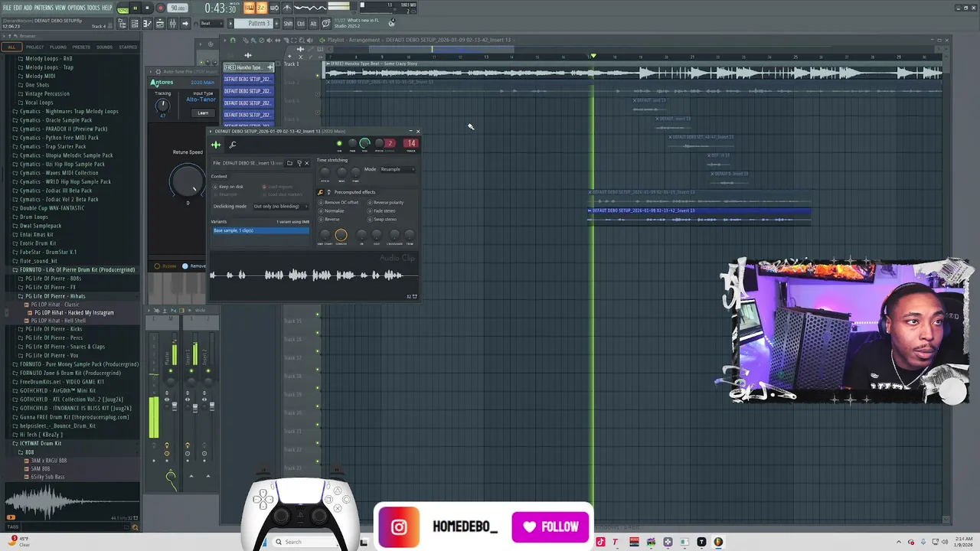Click the stop button in transport

click(x=147, y=8)
